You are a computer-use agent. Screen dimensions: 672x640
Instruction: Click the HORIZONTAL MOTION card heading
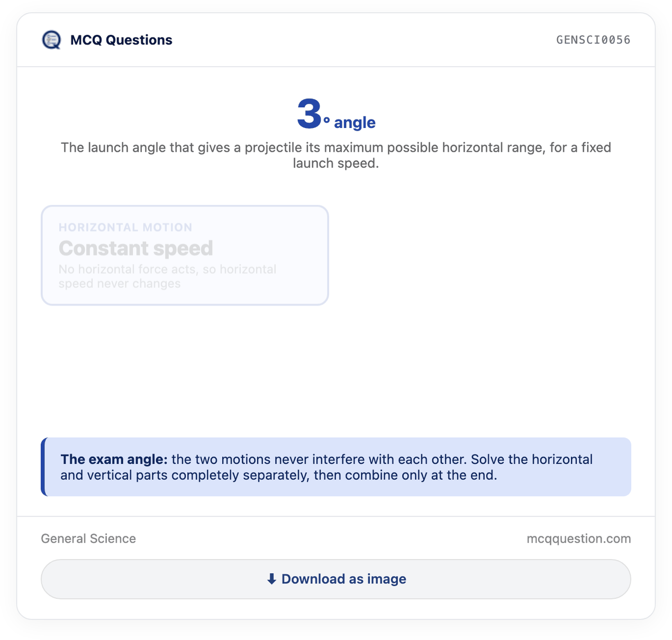click(x=125, y=227)
